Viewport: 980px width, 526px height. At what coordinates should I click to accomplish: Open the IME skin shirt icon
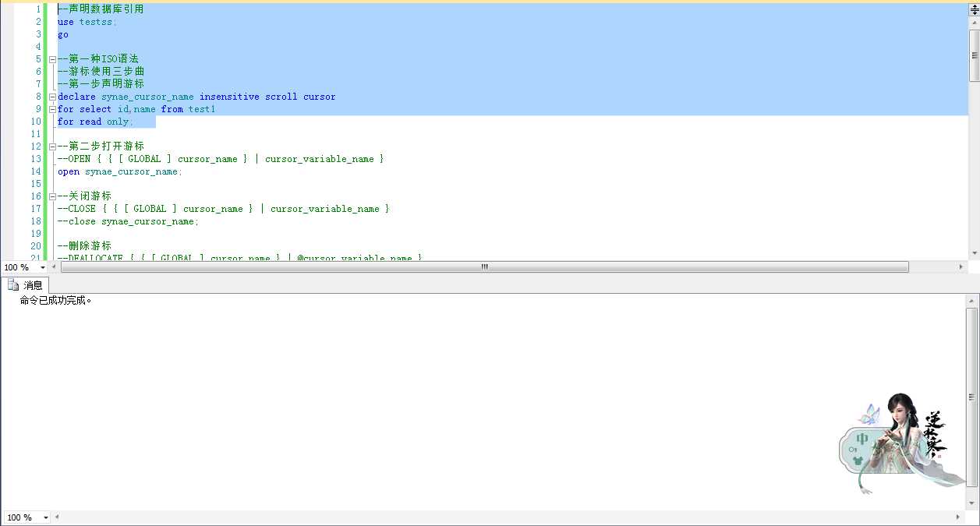tap(859, 460)
